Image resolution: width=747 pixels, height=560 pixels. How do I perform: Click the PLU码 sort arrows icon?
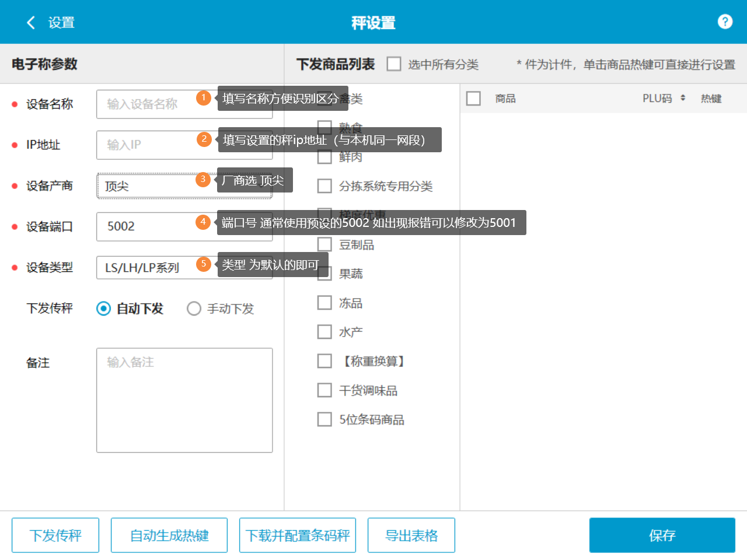tap(683, 98)
